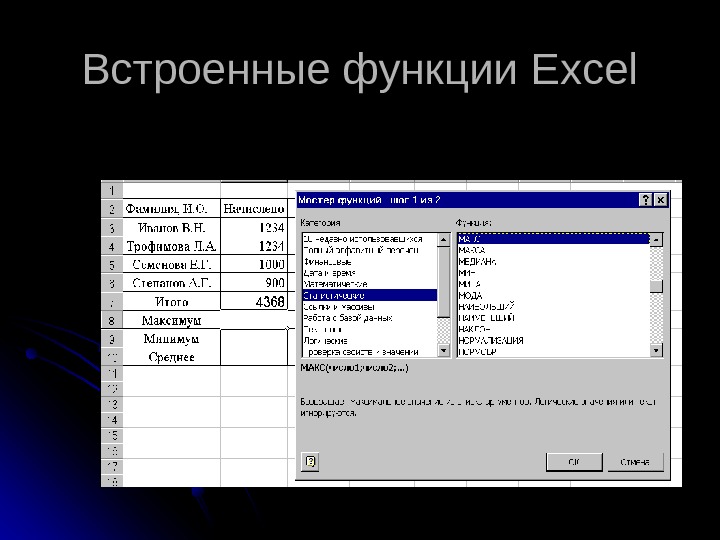Open the Office Assistant button in the wizard
This screenshot has width=720, height=540.
click(x=310, y=461)
